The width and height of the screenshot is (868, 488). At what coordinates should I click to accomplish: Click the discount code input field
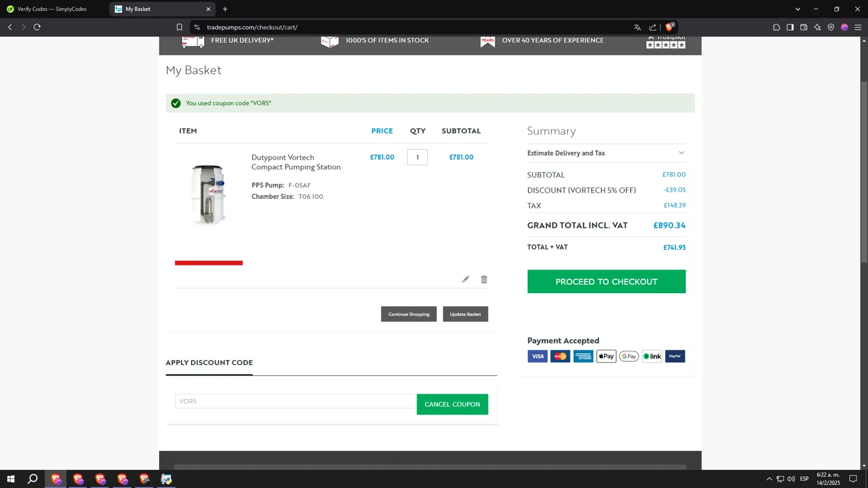pos(296,401)
